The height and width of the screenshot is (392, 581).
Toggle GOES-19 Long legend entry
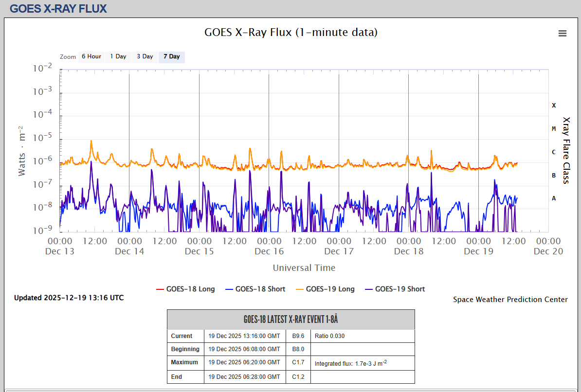tap(325, 289)
